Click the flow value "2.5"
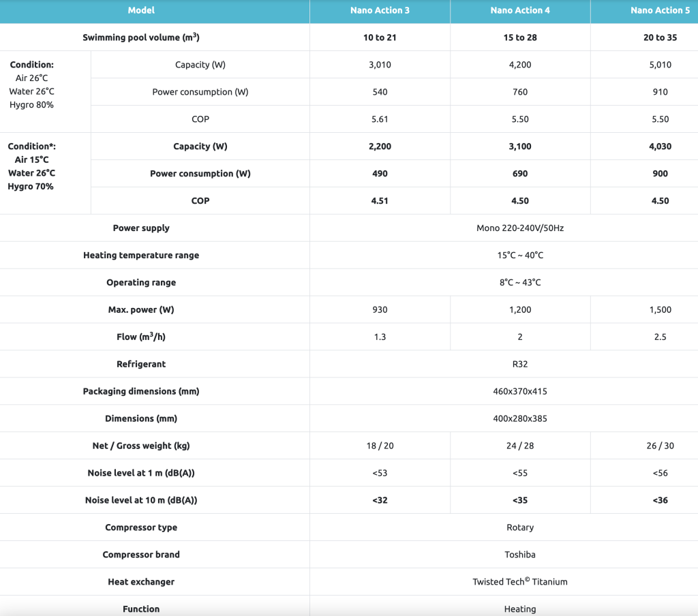Screen dimensions: 698x616 coord(660,337)
